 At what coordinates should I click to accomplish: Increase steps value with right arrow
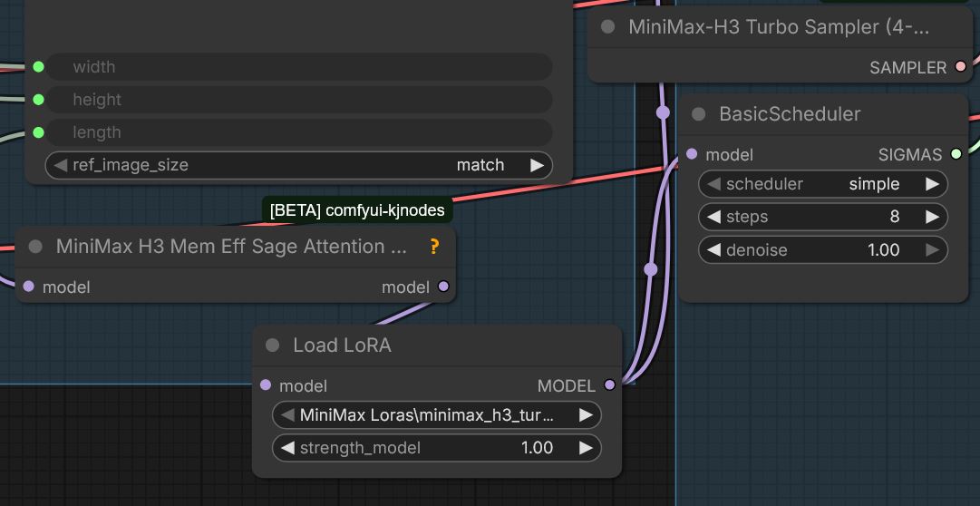pos(932,217)
